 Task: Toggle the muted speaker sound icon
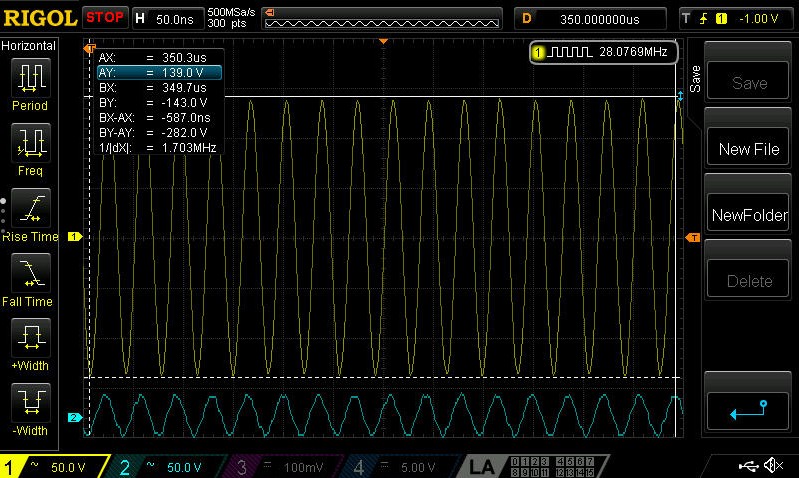pyautogui.click(x=773, y=465)
